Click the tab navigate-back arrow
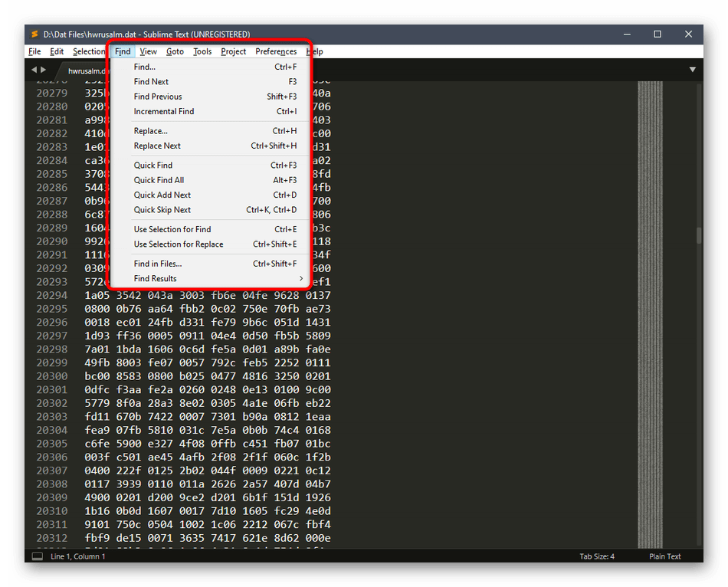 pyautogui.click(x=34, y=70)
